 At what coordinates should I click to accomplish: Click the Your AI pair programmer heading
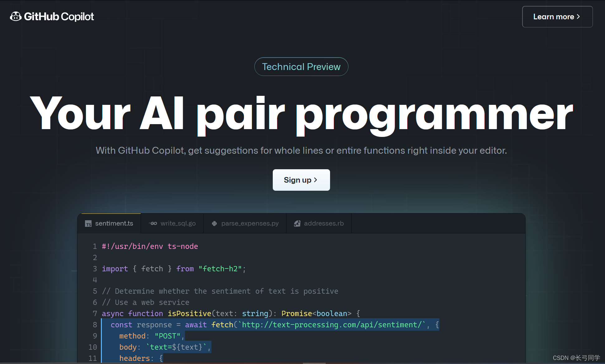pyautogui.click(x=301, y=114)
